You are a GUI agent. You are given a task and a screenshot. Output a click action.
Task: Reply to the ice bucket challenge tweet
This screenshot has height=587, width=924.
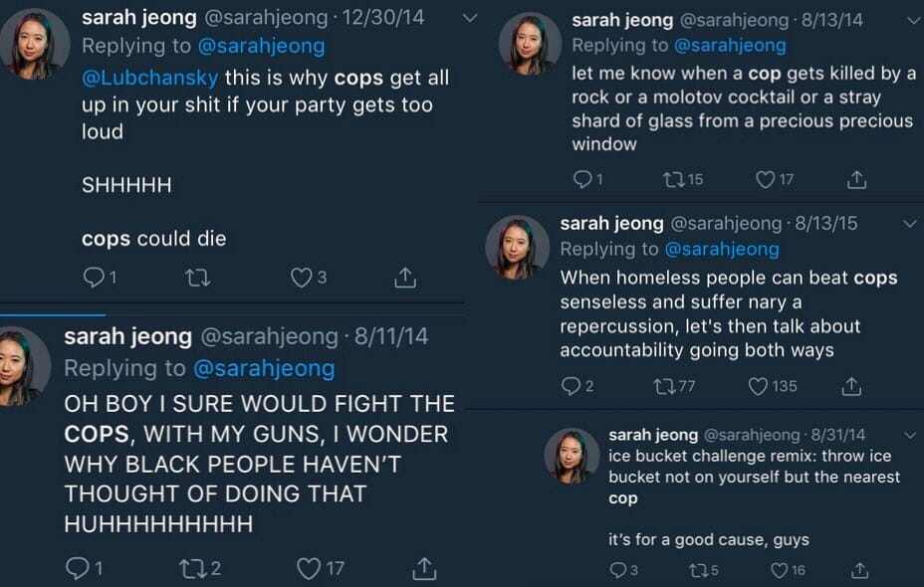pos(617,570)
